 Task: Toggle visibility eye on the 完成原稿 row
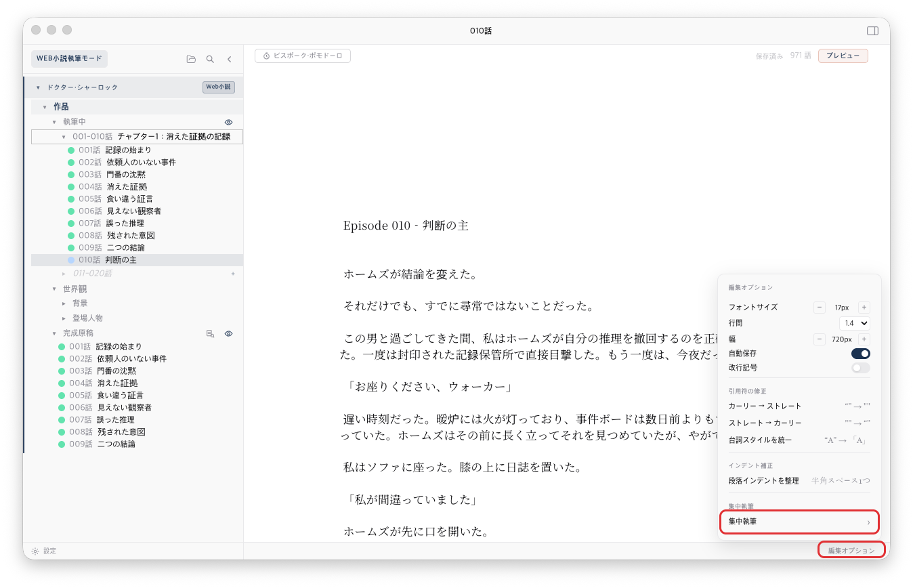228,333
